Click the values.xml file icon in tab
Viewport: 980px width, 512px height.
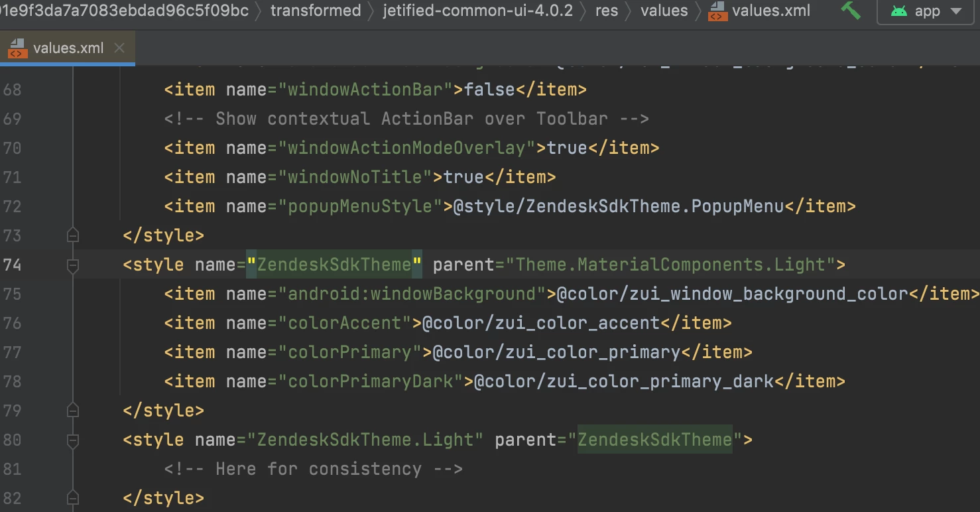[x=17, y=48]
